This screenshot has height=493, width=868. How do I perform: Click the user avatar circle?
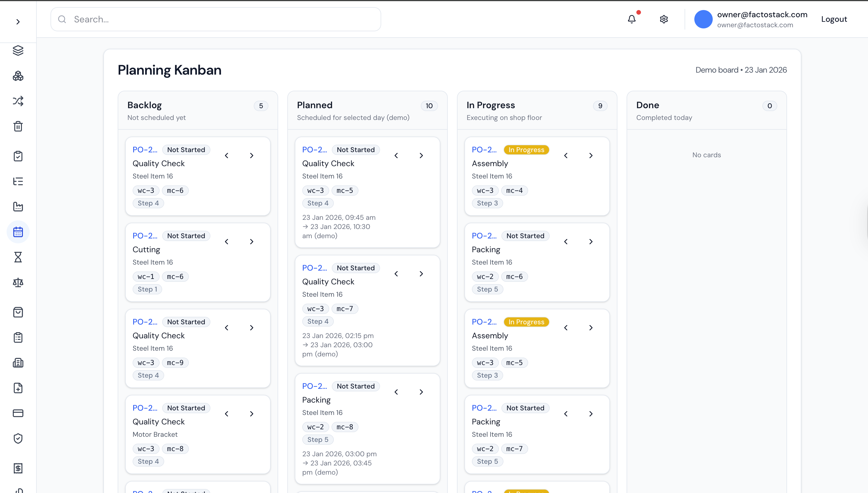(x=703, y=19)
